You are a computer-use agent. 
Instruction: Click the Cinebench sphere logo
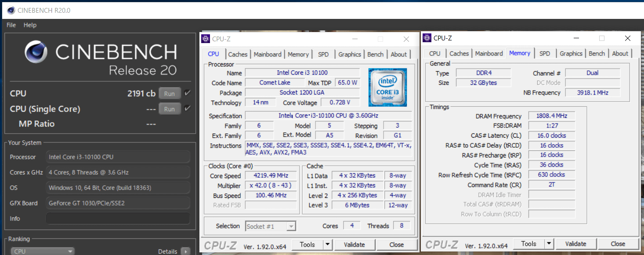(36, 52)
